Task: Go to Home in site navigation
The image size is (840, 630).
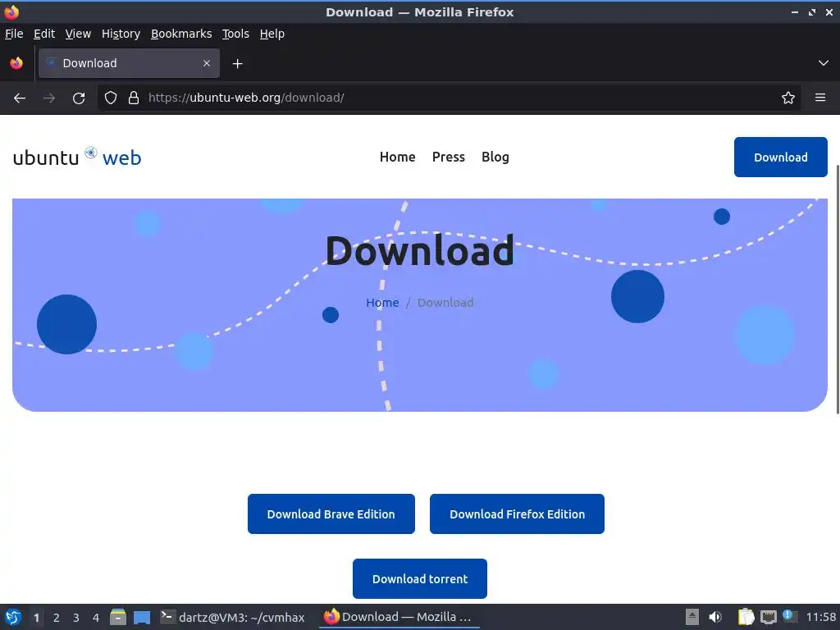Action: (x=398, y=157)
